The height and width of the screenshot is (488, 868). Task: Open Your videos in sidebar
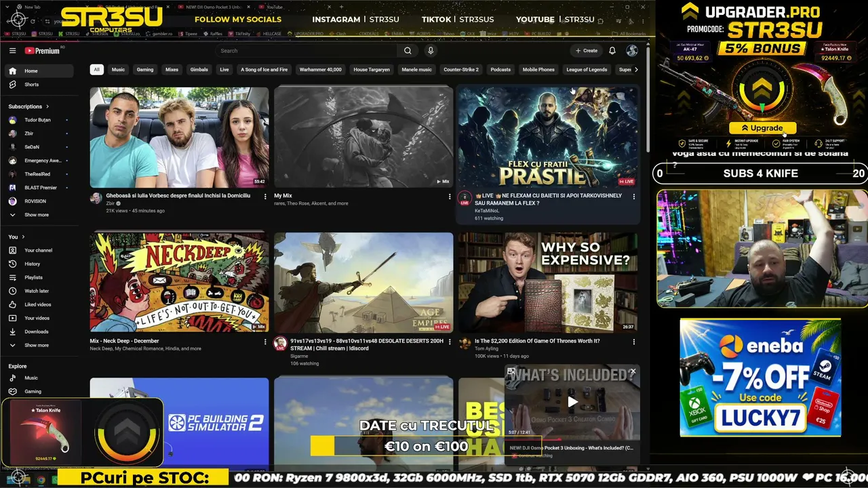(39, 318)
